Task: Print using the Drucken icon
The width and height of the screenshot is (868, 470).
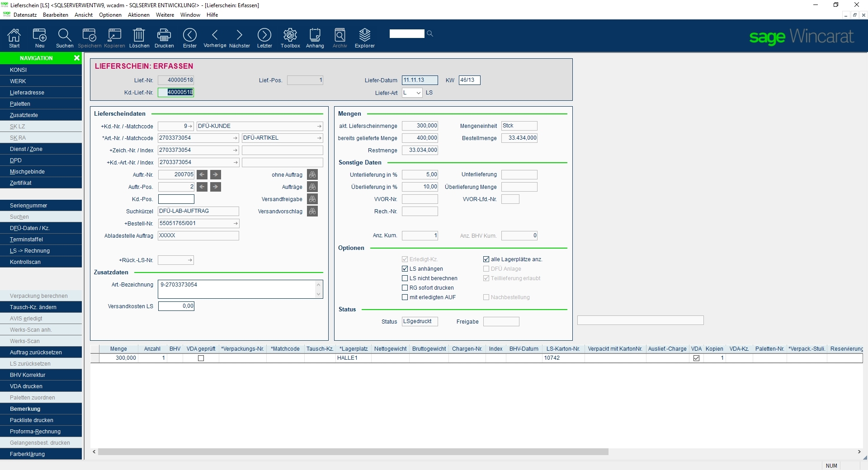Action: coord(164,35)
